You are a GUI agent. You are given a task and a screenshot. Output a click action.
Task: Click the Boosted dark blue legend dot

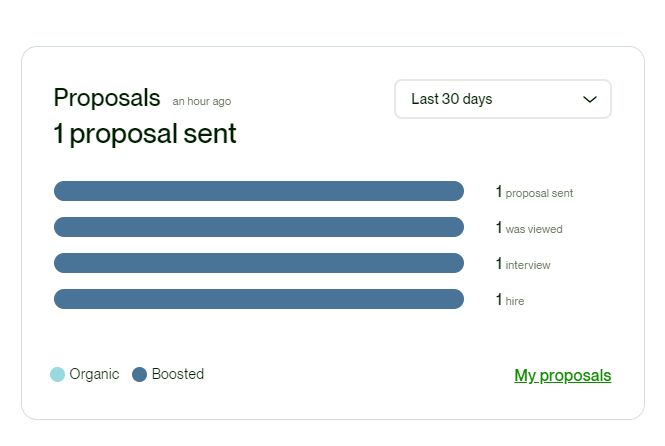coord(140,374)
